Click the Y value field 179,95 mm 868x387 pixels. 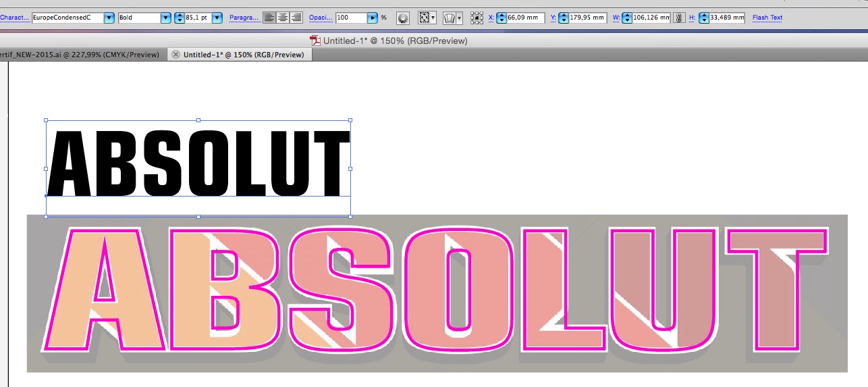tap(587, 18)
